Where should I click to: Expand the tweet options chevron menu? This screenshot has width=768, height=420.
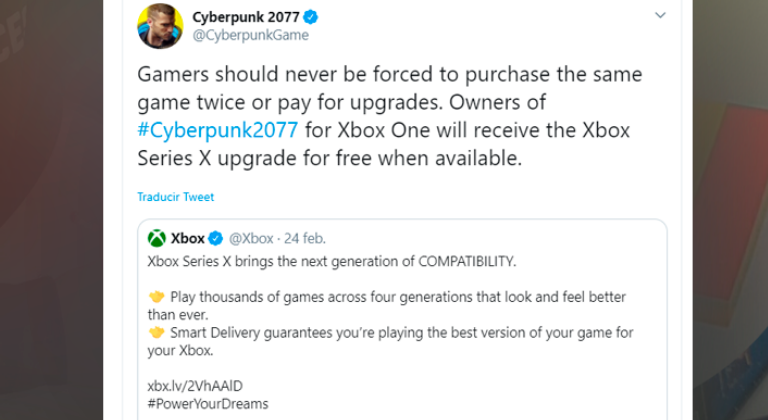point(659,16)
